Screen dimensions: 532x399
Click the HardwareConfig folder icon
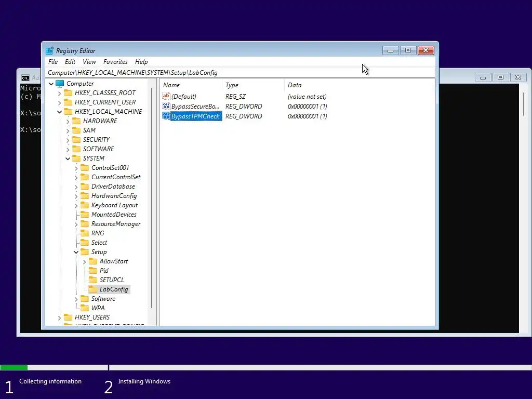[x=85, y=196]
